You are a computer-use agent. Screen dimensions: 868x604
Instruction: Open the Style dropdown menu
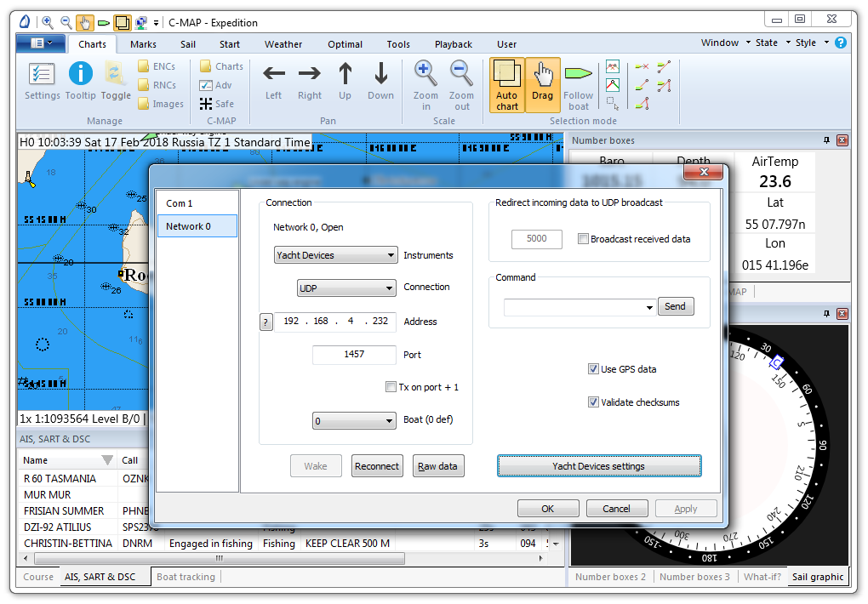(x=812, y=43)
